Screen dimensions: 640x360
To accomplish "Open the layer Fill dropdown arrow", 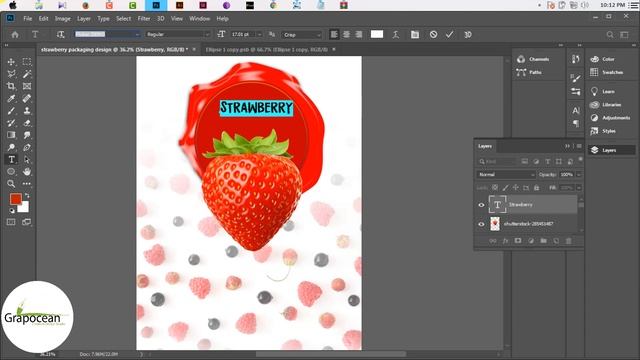I will pos(579,188).
